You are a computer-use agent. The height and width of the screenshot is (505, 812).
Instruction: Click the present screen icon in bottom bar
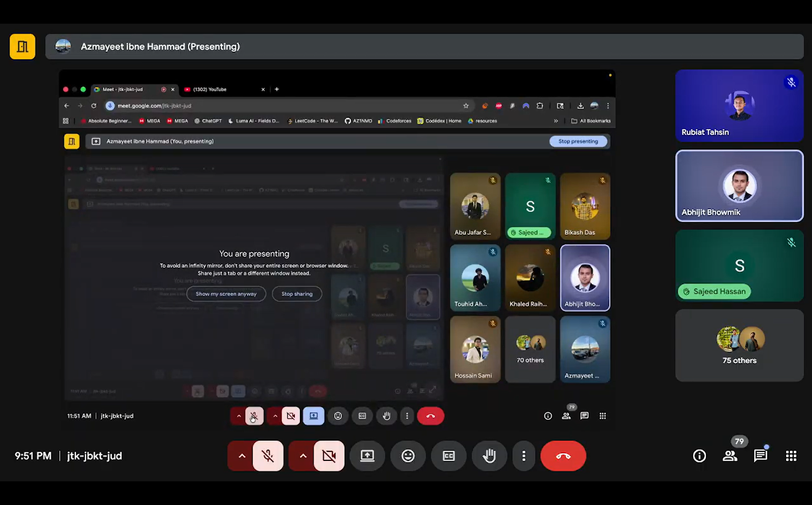coord(367,456)
